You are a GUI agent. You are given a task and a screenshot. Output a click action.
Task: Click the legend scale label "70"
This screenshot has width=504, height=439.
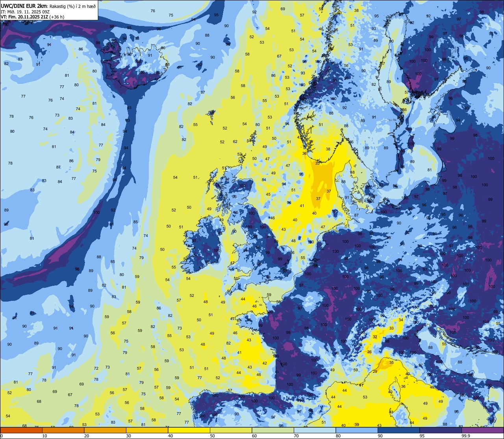point(296,436)
